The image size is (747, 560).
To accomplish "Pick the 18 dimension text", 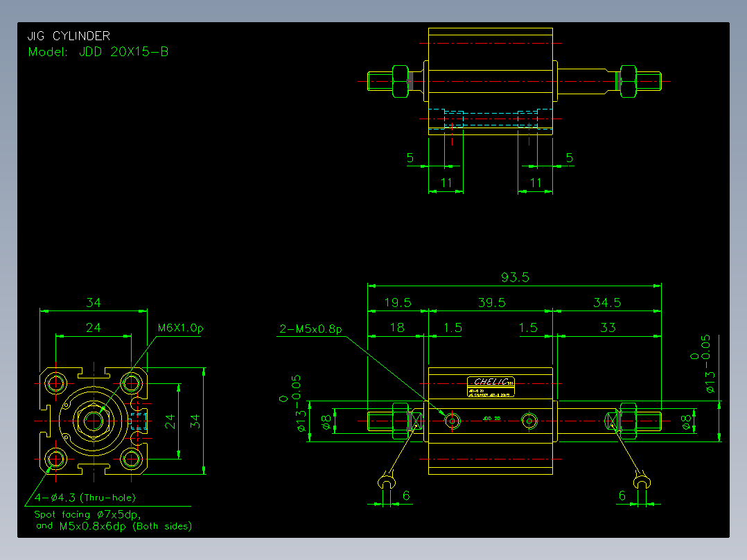I will [x=397, y=328].
